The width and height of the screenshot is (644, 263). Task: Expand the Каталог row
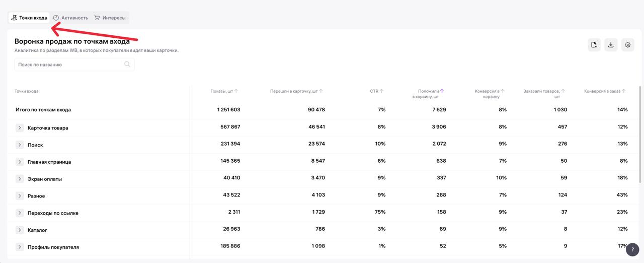coord(20,230)
